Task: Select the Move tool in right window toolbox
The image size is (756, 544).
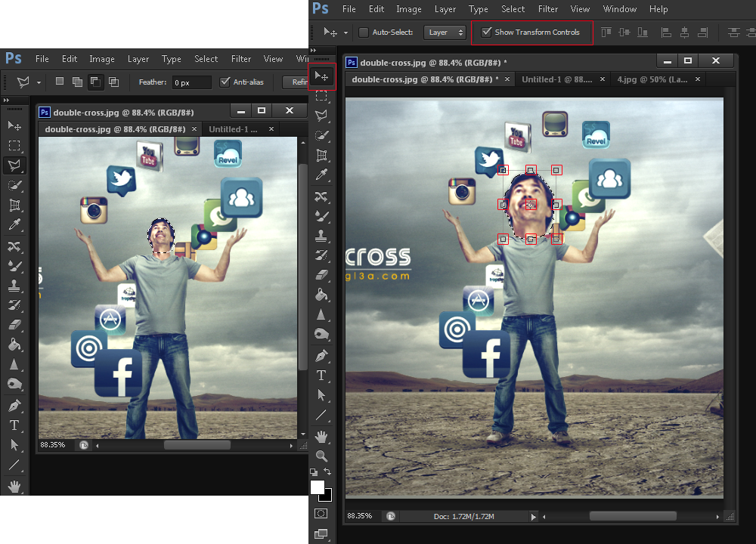Action: tap(321, 76)
